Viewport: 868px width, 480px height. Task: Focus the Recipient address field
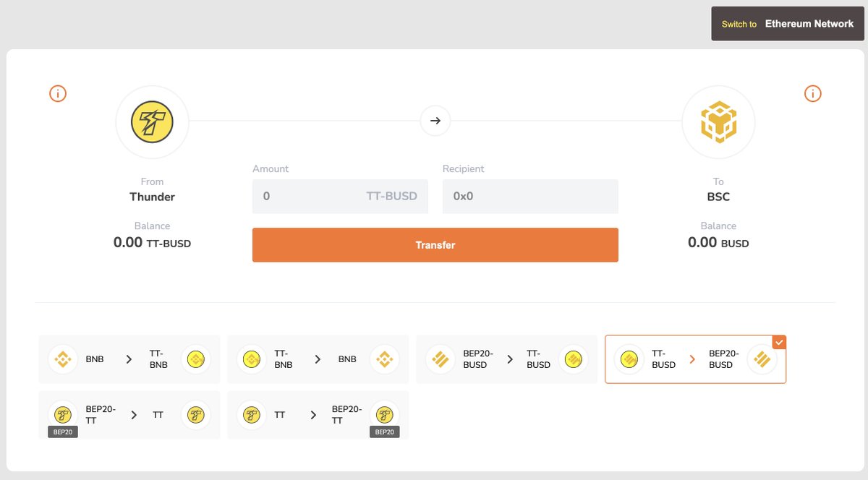tap(530, 196)
